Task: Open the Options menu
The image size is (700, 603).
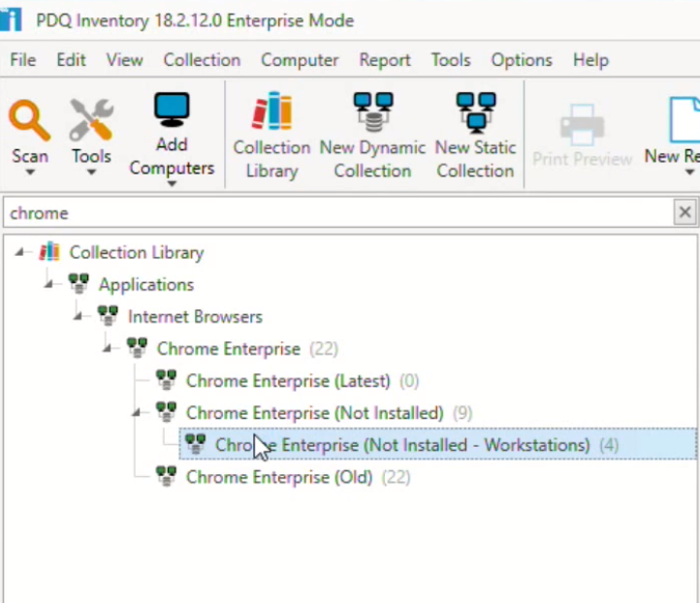Action: pyautogui.click(x=522, y=60)
